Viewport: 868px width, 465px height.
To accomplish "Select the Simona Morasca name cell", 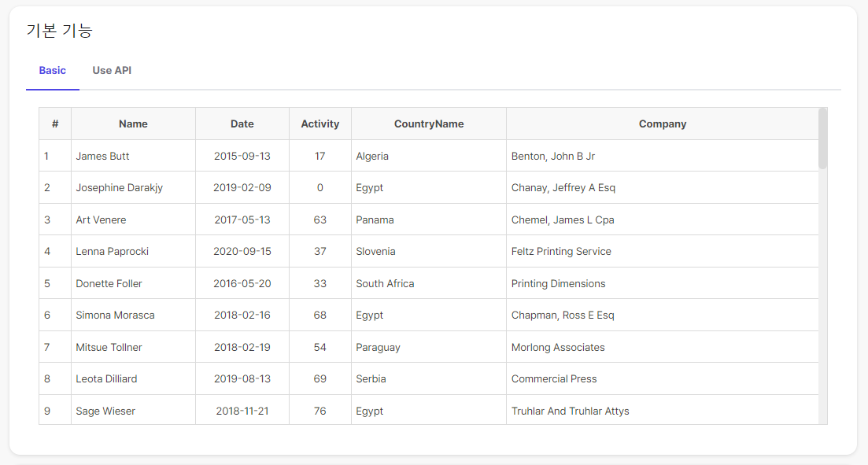I will click(134, 315).
